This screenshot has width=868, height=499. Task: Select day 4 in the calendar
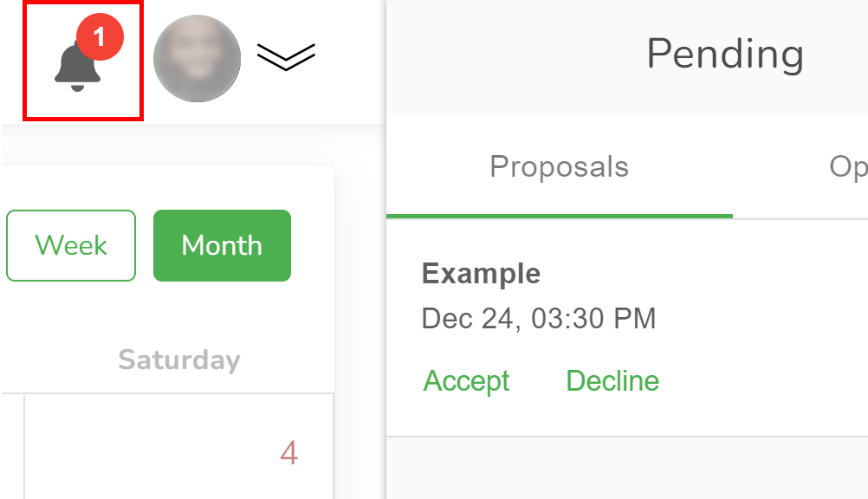[289, 452]
